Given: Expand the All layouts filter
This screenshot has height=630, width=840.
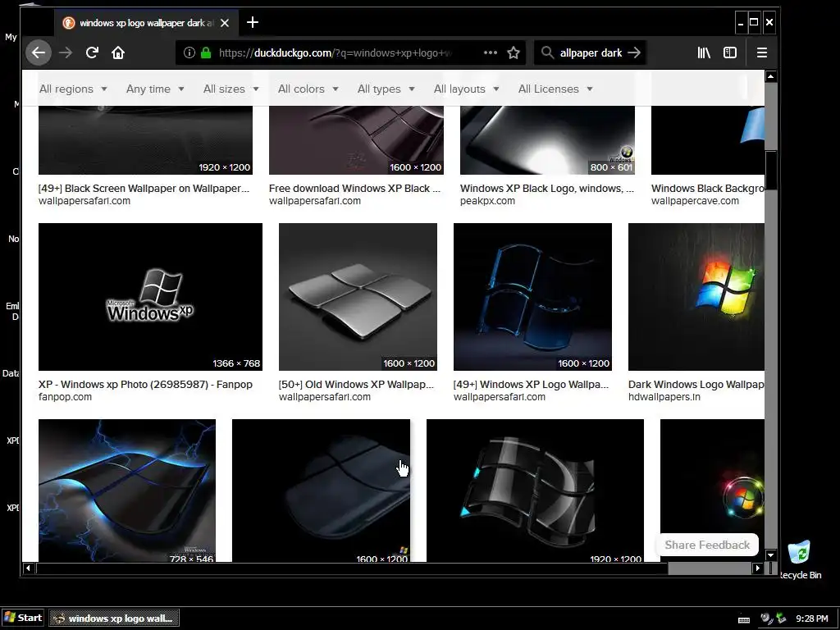Looking at the screenshot, I should point(466,89).
